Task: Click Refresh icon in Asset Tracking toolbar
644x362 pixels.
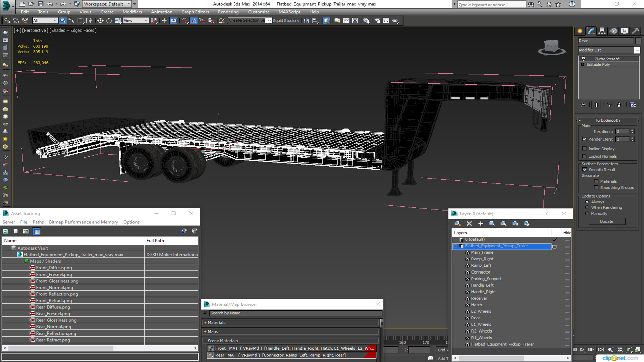Action: (x=6, y=231)
